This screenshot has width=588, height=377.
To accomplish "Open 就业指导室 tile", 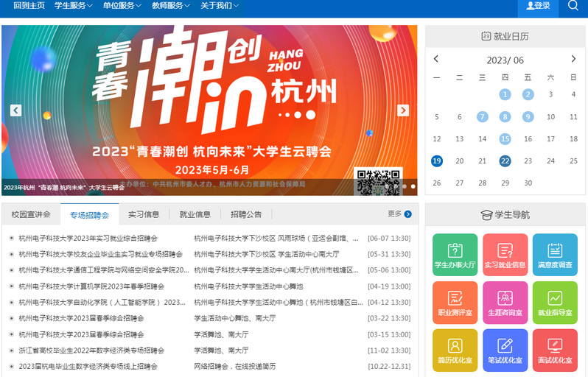I will click(555, 303).
